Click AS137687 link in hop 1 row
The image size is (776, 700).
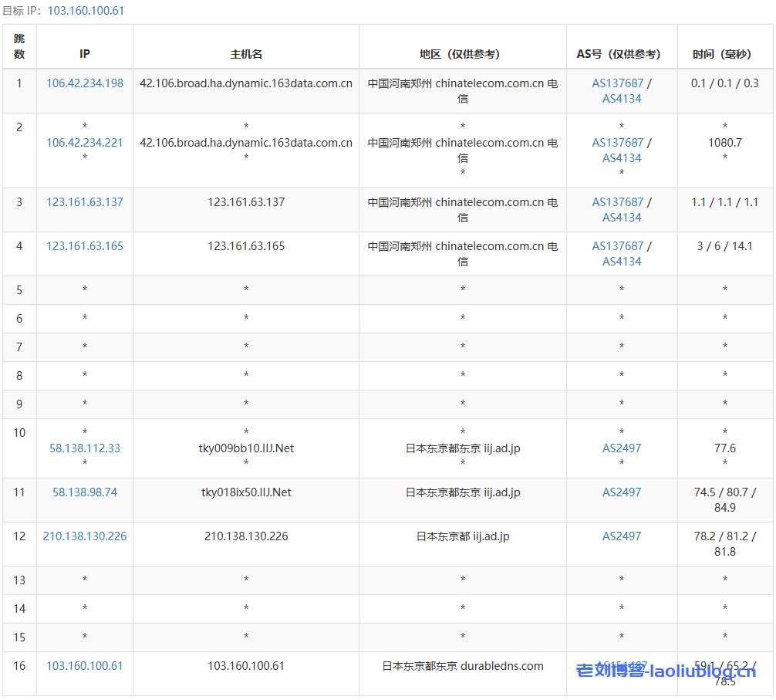[617, 83]
